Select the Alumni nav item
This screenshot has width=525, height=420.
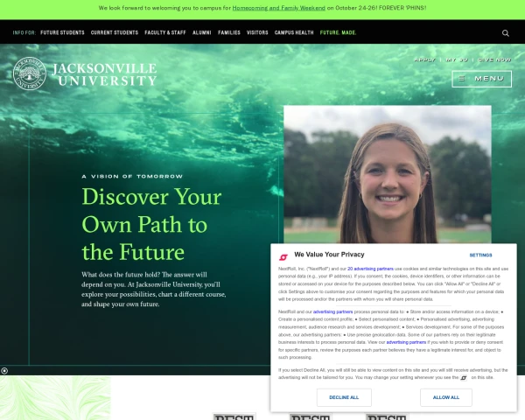pos(201,32)
